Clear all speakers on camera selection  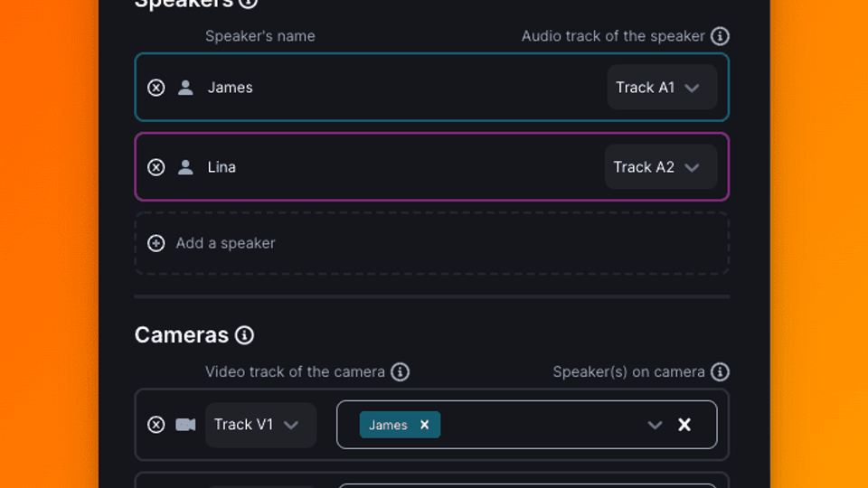pyautogui.click(x=684, y=425)
